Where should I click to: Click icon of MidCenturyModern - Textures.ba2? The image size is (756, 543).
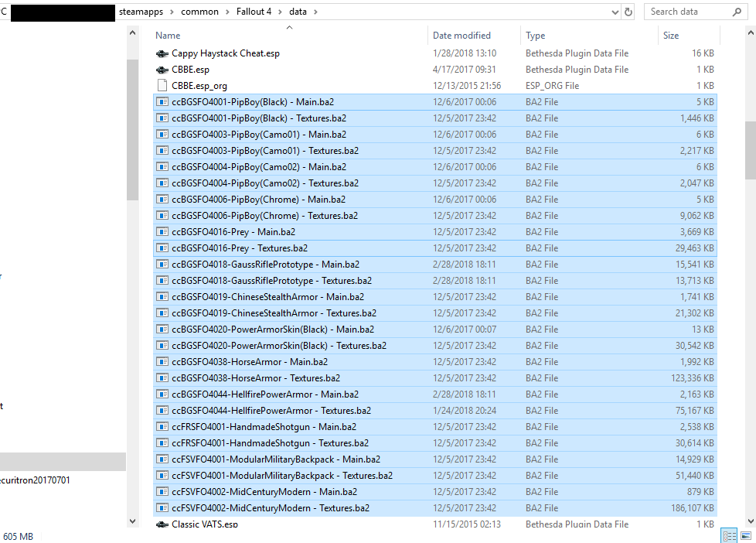pos(162,508)
